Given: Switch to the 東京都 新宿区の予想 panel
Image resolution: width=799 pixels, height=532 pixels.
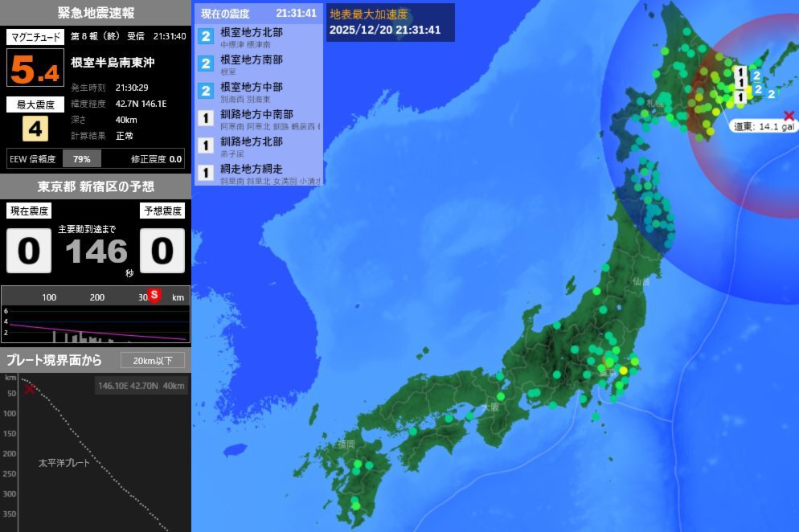Looking at the screenshot, I should 95,186.
